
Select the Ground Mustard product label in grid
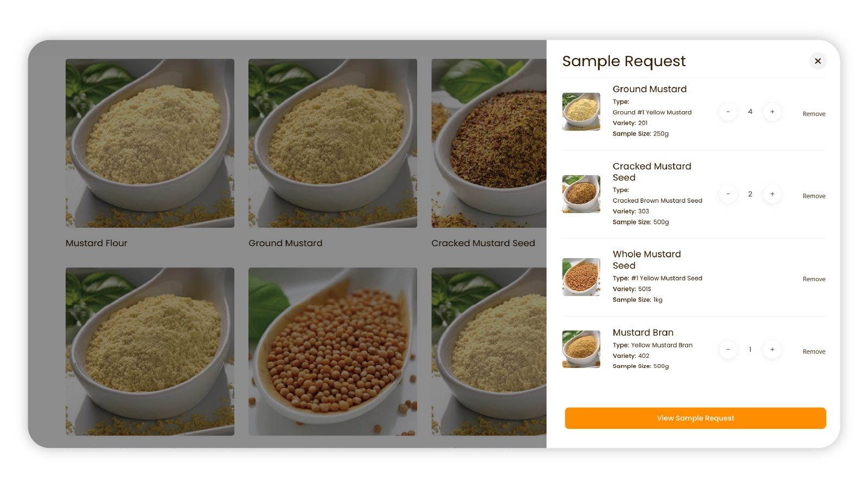pyautogui.click(x=285, y=243)
